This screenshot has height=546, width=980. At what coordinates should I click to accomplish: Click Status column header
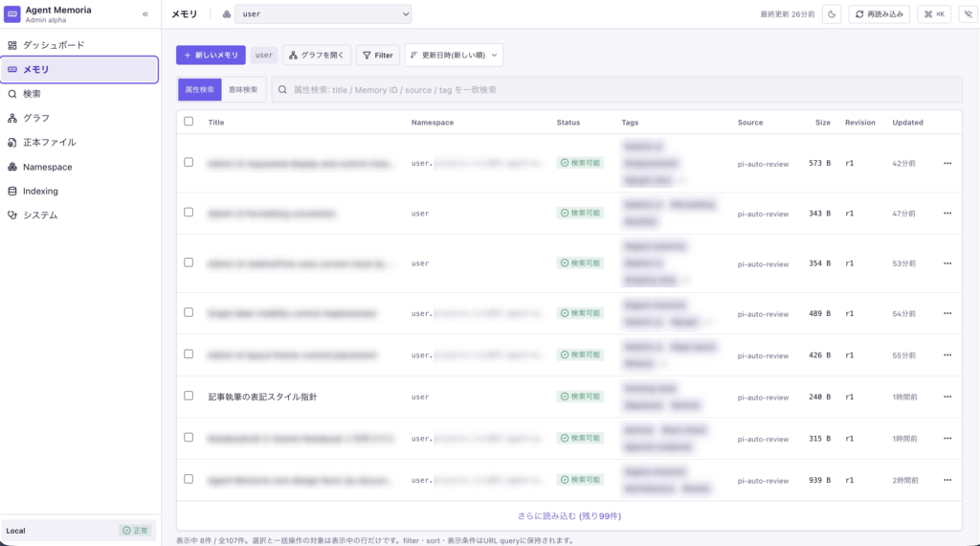(x=568, y=123)
